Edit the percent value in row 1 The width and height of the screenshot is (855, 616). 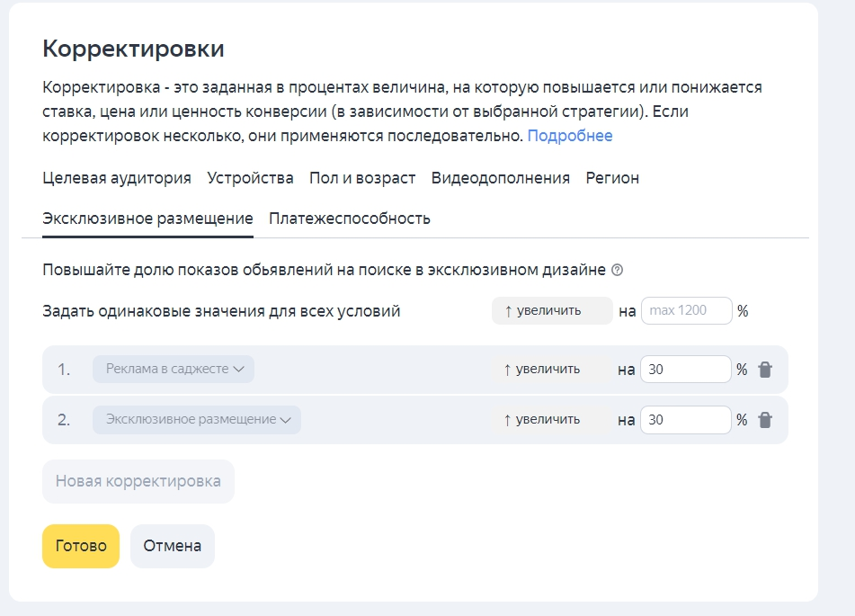(x=685, y=370)
